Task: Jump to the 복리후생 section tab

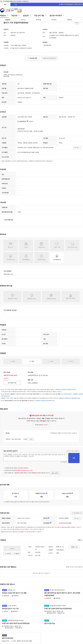Action: pos(54,20)
